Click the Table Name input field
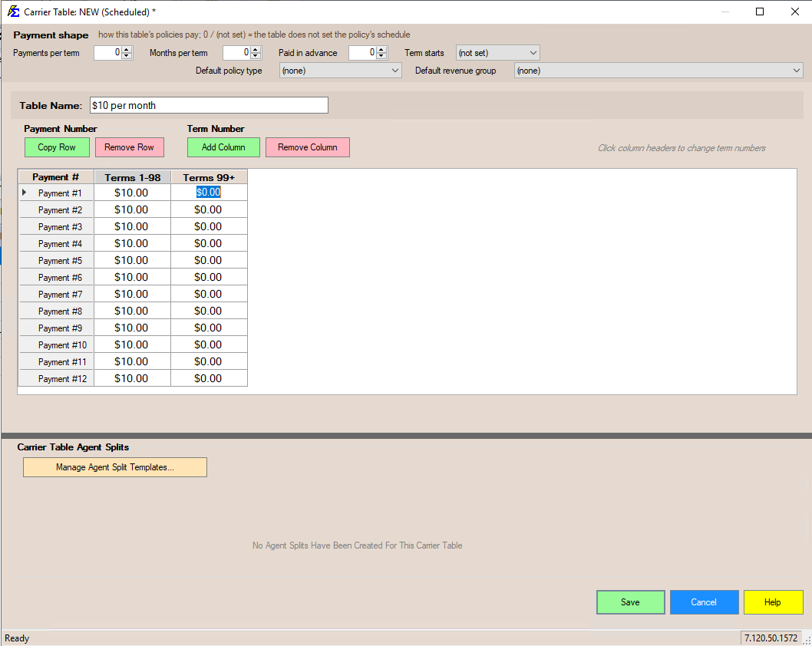 (209, 105)
